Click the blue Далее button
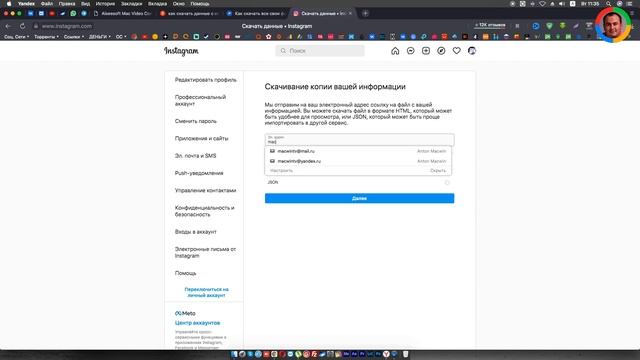 click(359, 198)
